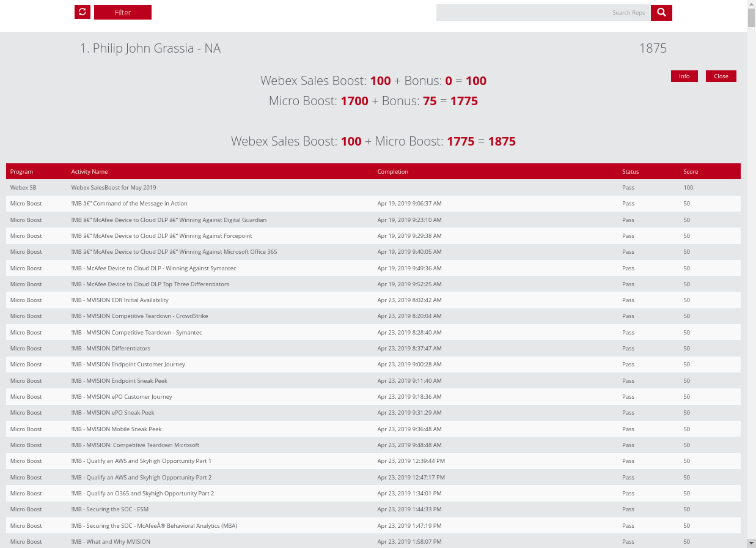Viewport: 756px width, 548px height.
Task: Sort by Activity Name column header
Action: (x=89, y=172)
